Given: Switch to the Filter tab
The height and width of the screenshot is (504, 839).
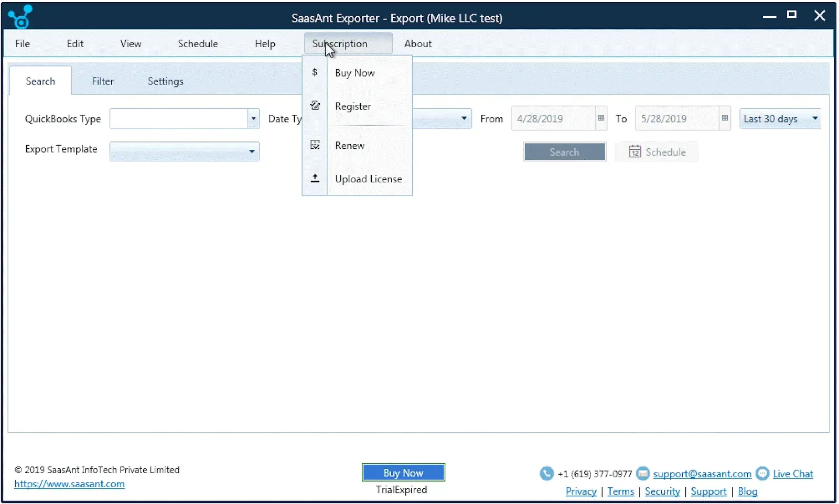Looking at the screenshot, I should 103,81.
